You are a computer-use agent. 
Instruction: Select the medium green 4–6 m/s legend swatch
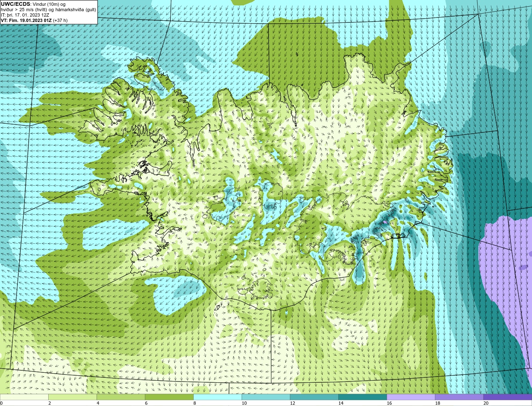[x=121, y=397]
